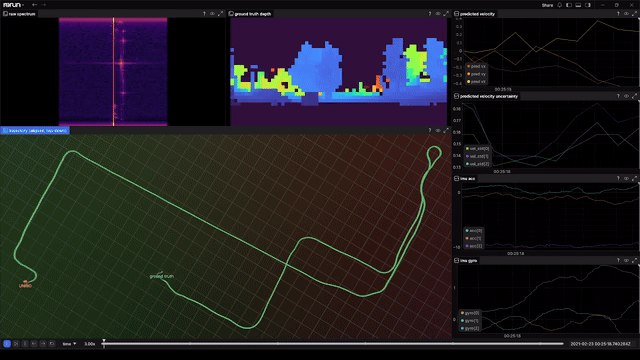The width and height of the screenshot is (640, 360).
Task: Open the time timeline dropdown
Action: 69,344
